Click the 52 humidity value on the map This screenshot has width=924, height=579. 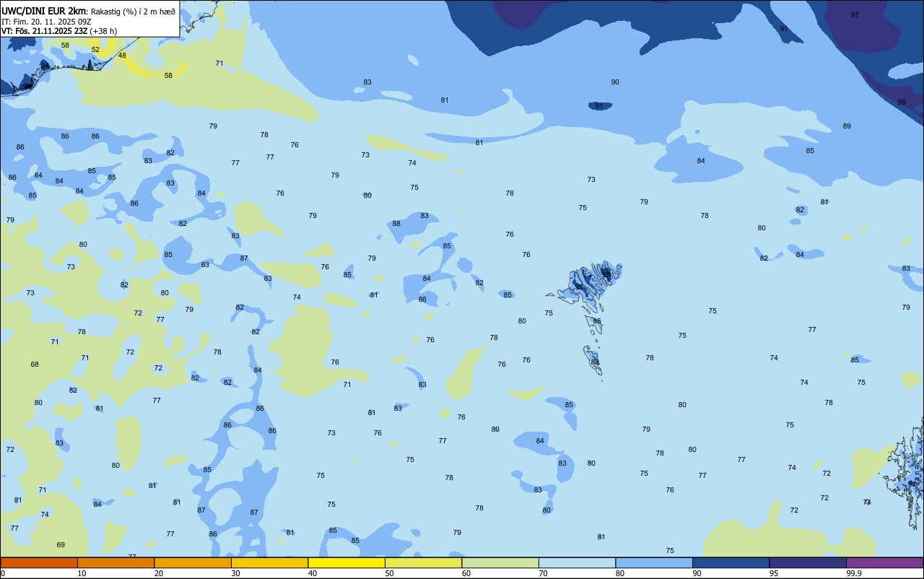(x=95, y=50)
